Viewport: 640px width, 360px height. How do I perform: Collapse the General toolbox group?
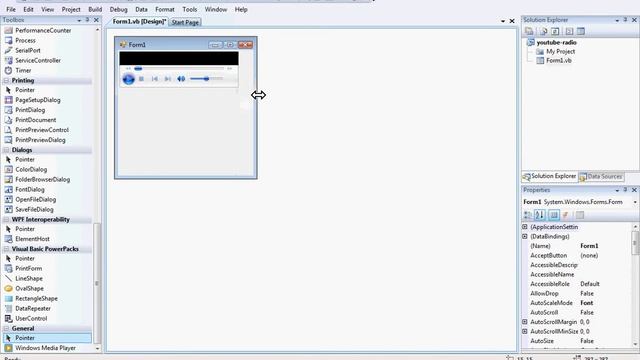[x=7, y=329]
